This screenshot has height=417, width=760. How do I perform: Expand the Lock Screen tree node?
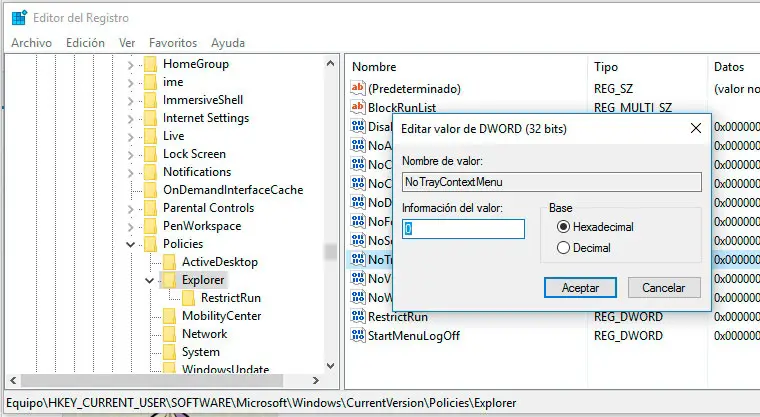click(130, 154)
